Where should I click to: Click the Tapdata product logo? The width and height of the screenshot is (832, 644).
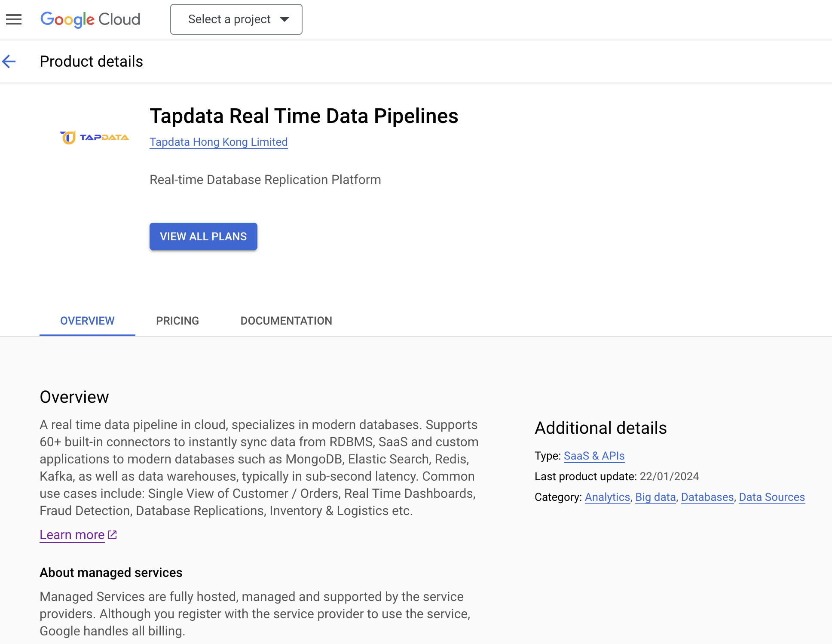click(x=95, y=138)
